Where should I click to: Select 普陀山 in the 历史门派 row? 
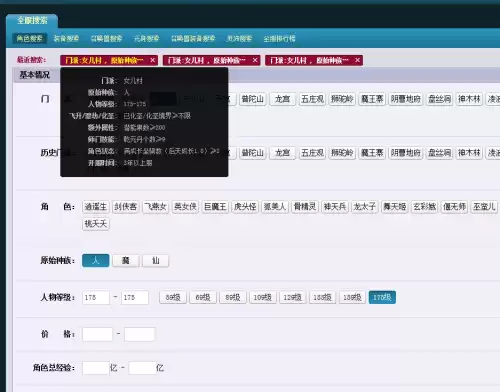252,153
